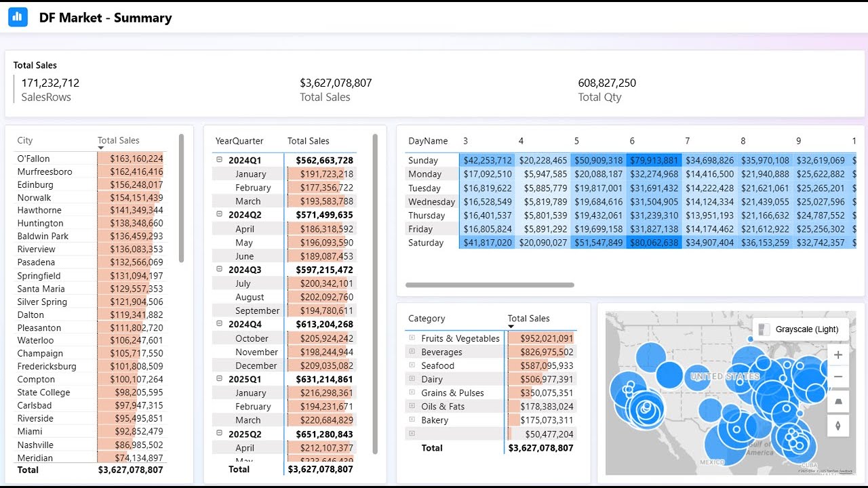
Task: Collapse the 2025Q2 quarter row
Action: [x=219, y=433]
